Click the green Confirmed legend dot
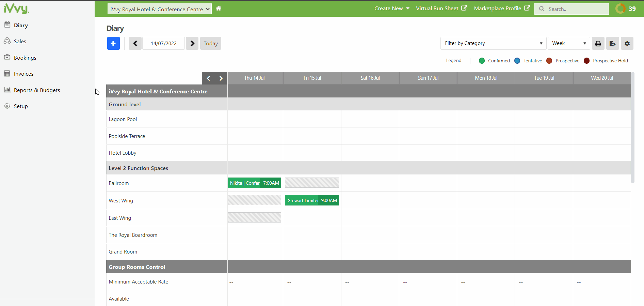Screen dimensions: 644x306 [x=482, y=61]
